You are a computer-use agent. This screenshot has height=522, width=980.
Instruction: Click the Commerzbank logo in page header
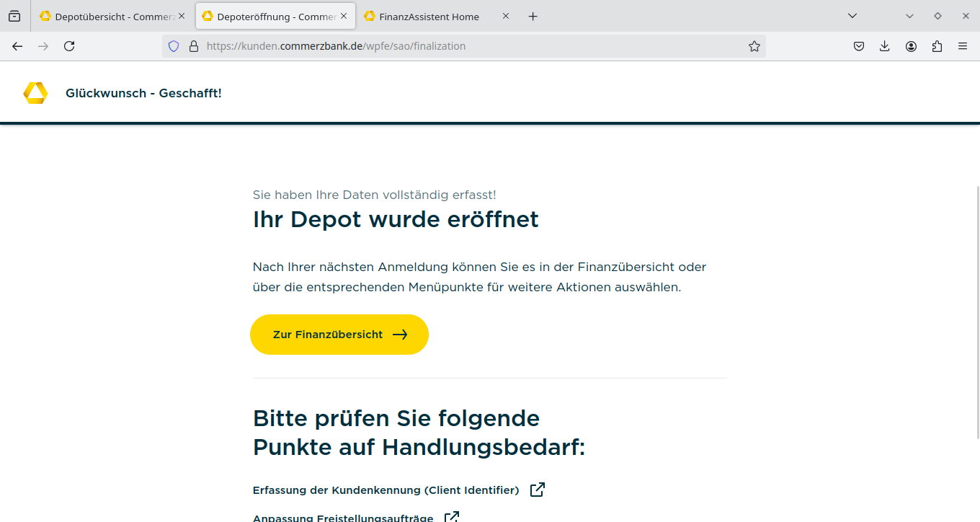35,93
